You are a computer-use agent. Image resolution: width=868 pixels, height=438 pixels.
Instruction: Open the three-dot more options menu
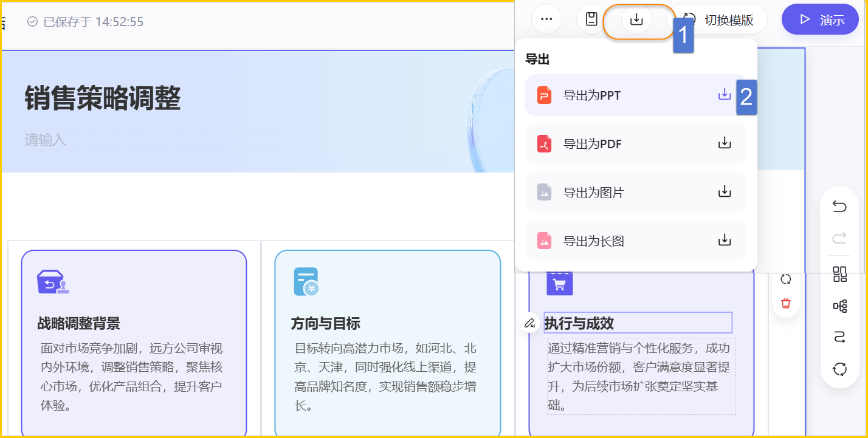tap(546, 19)
